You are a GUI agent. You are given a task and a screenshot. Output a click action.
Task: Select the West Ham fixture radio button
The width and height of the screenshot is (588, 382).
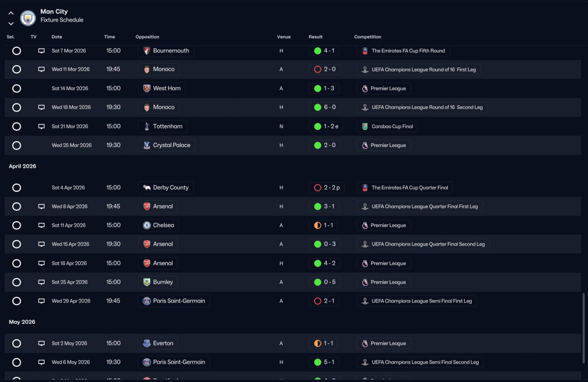17,89
